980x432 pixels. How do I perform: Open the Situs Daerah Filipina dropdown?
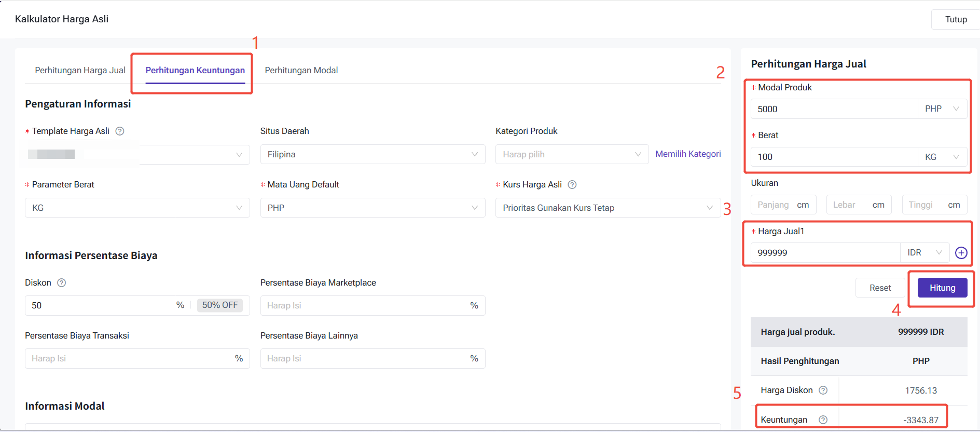tap(372, 155)
